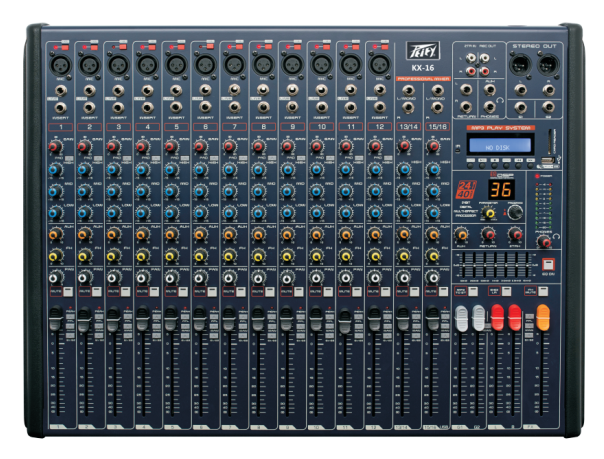The image size is (604, 459).
Task: Turn the channel 8 red GAIN knob
Action: point(258,146)
